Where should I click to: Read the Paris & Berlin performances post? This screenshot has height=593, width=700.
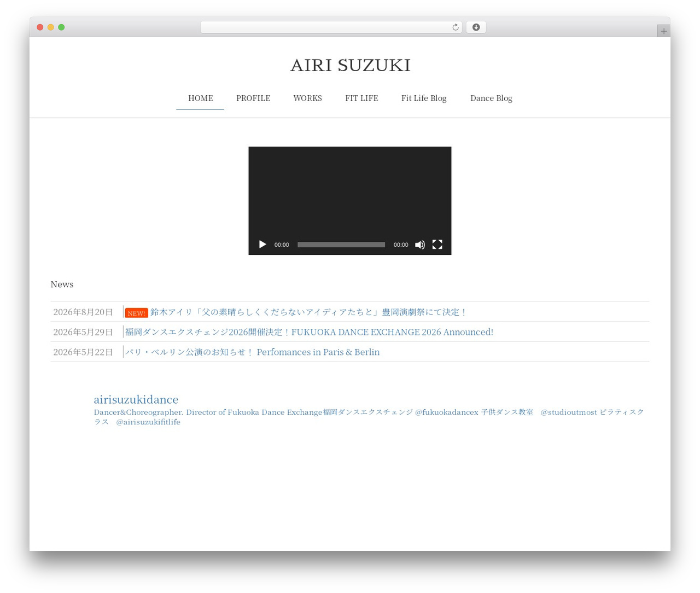click(x=252, y=352)
